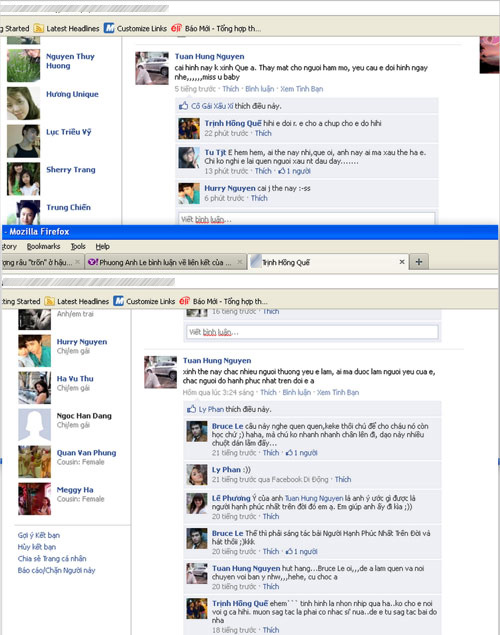Click Hương Unique's profile photo
This screenshot has height=635, width=500.
click(23, 103)
